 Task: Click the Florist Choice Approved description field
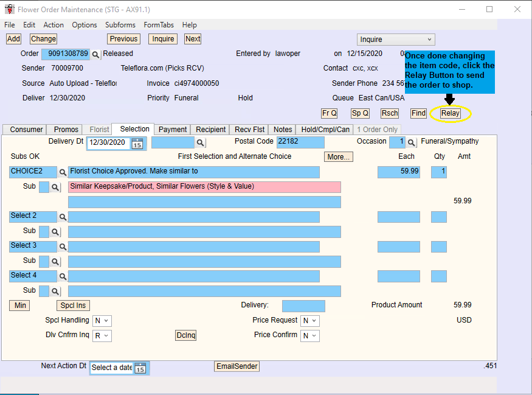(x=194, y=172)
